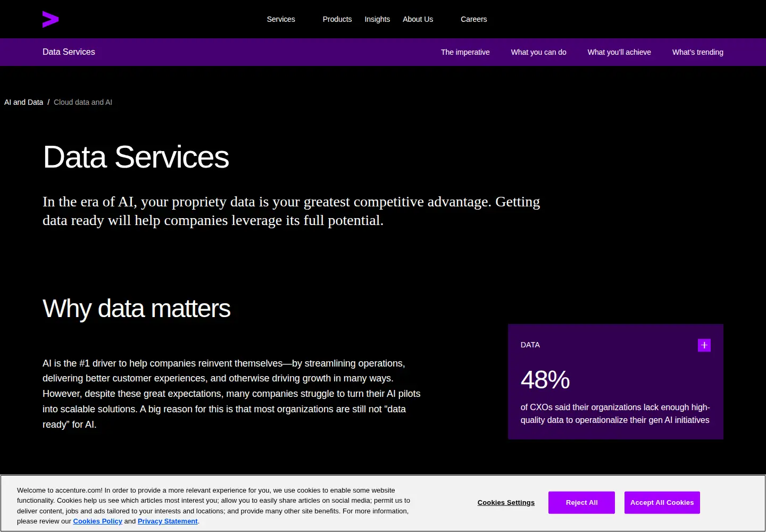Open the Insights menu
766x532 pixels.
pos(377,19)
